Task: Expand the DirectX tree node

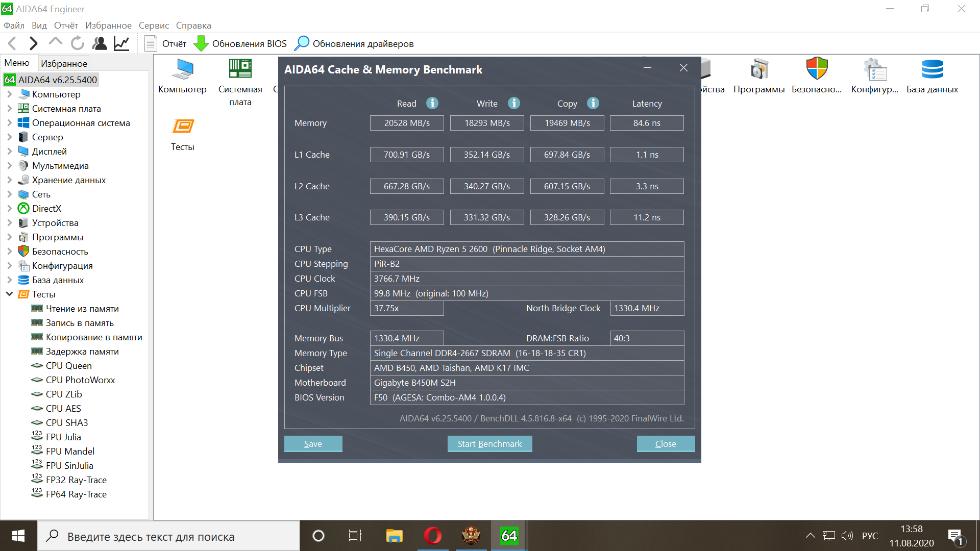Action: coord(9,209)
